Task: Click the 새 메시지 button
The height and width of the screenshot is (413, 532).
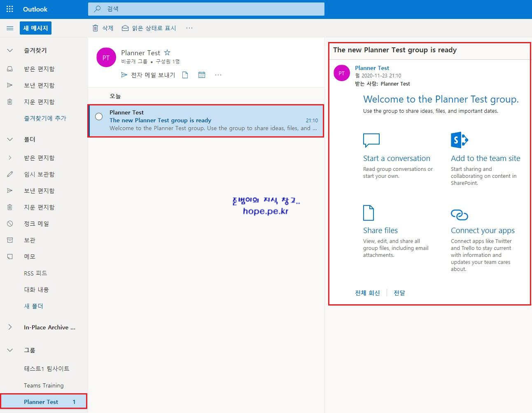Action: coord(35,28)
